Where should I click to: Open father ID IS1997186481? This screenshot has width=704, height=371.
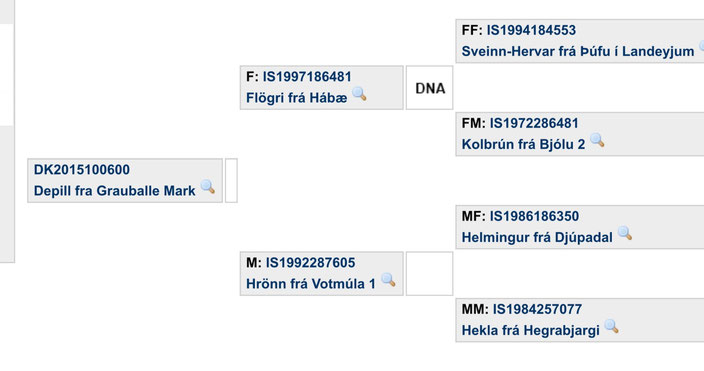307,77
